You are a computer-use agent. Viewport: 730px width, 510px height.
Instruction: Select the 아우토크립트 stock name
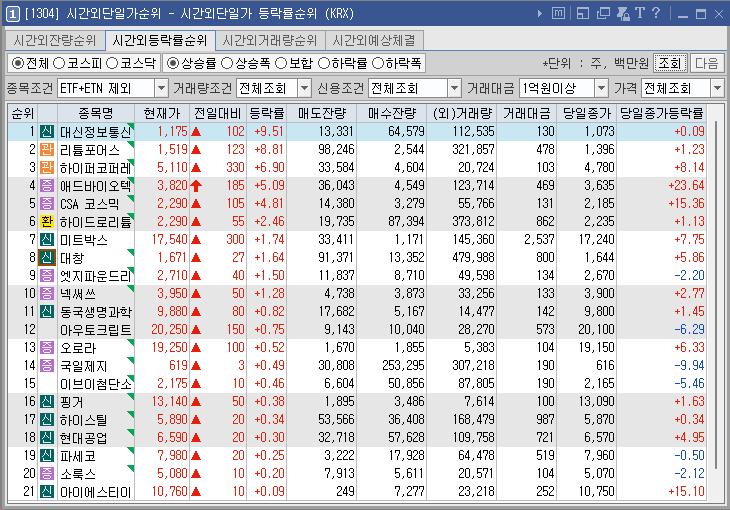[x=95, y=330]
